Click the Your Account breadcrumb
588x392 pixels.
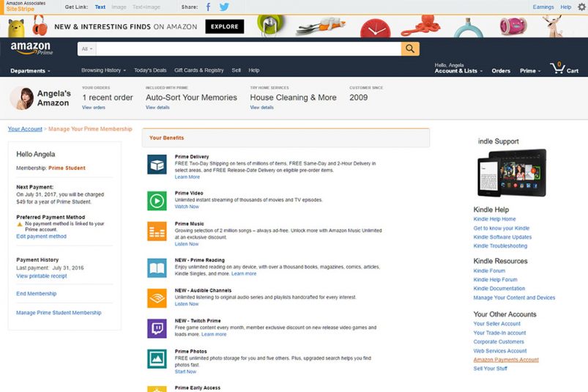click(25, 129)
